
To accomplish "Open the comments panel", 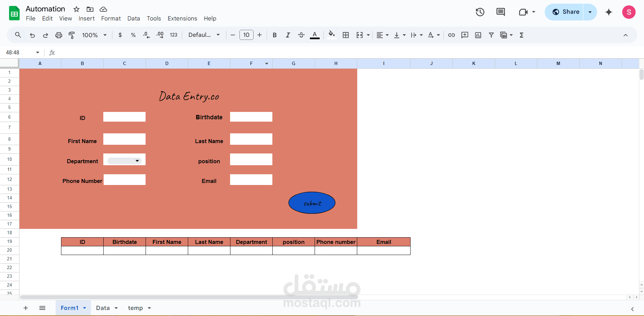I will point(500,12).
